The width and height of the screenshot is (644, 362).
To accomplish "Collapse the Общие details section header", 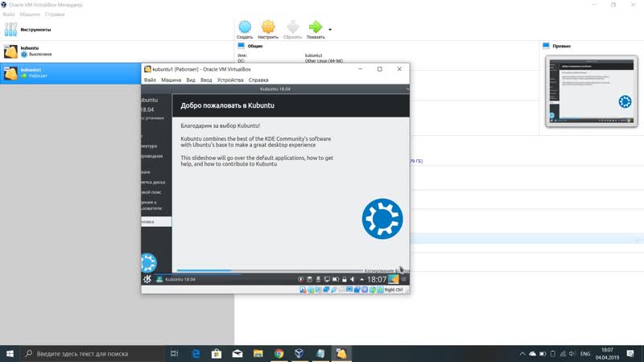I will pos(254,46).
